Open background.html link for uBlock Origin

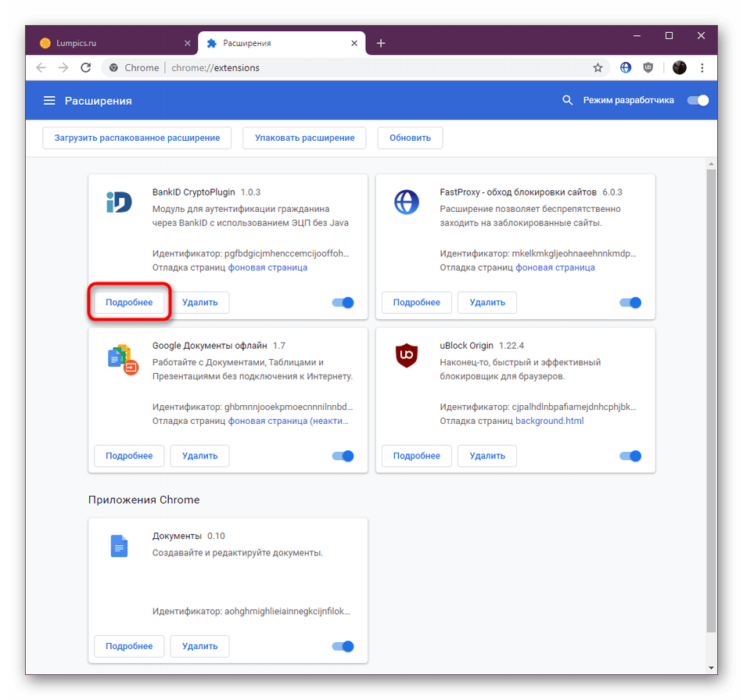549,421
